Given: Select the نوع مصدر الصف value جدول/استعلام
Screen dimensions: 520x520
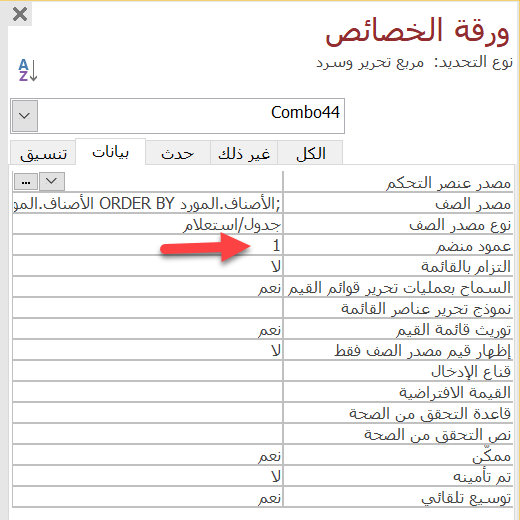Looking at the screenshot, I should click(x=147, y=225).
